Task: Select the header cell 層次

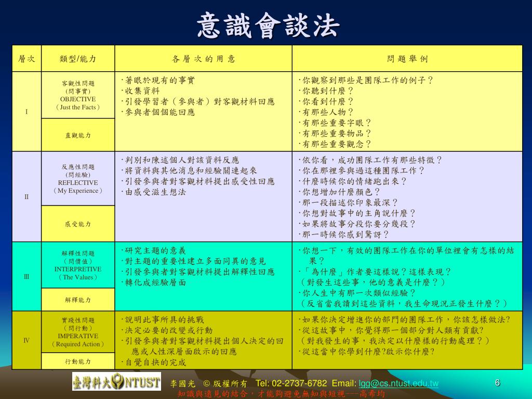Action: 26,58
